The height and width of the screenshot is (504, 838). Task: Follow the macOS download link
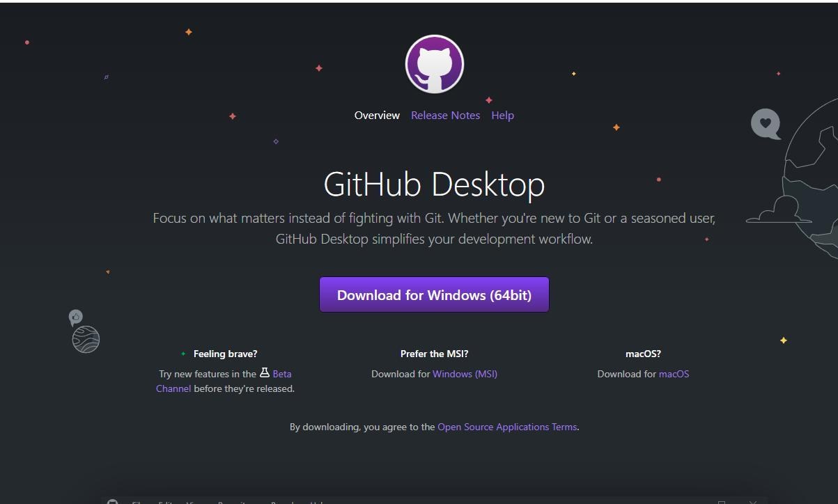point(674,374)
